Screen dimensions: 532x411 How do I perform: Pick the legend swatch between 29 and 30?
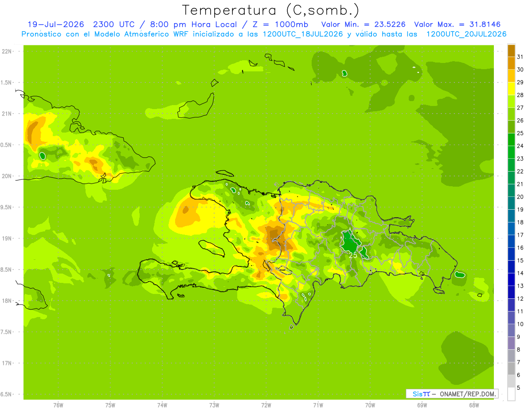(x=511, y=76)
